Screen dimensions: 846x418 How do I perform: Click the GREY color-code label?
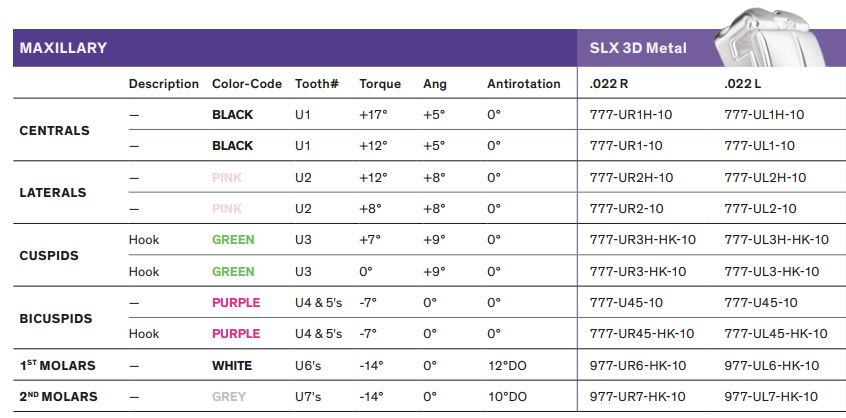pos(228,397)
